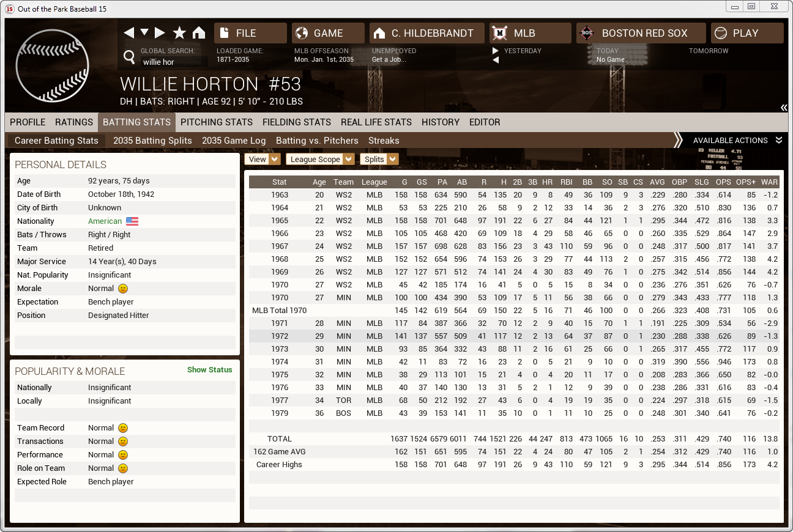Screen dimensions: 793x532
Task: Open the MLB league menu
Action: tap(531, 33)
